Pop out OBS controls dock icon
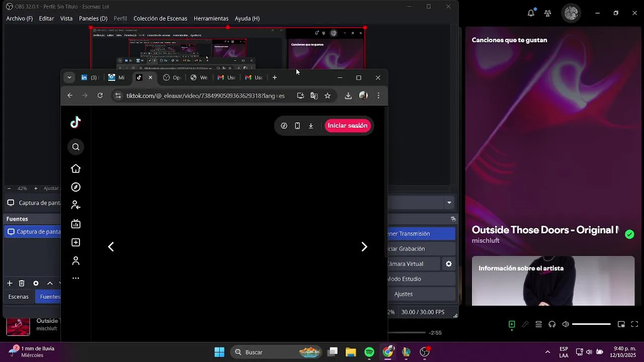This screenshot has width=644, height=362. [x=453, y=219]
